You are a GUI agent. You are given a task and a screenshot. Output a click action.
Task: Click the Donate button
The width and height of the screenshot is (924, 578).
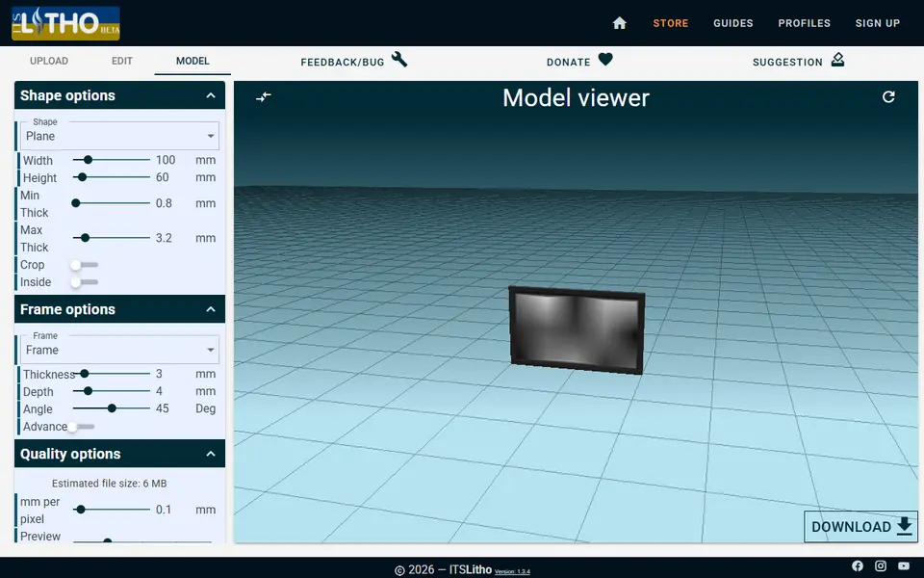[x=579, y=61]
